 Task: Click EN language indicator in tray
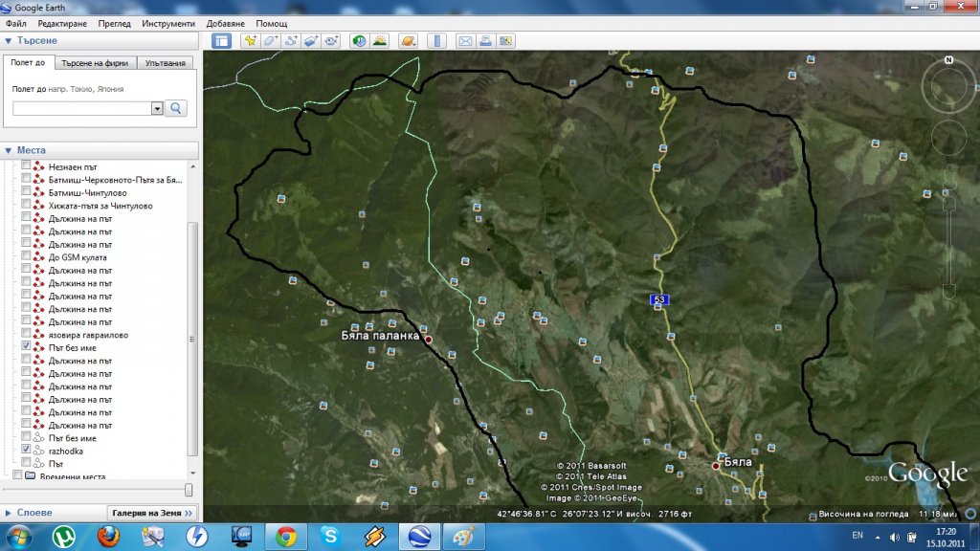click(857, 536)
